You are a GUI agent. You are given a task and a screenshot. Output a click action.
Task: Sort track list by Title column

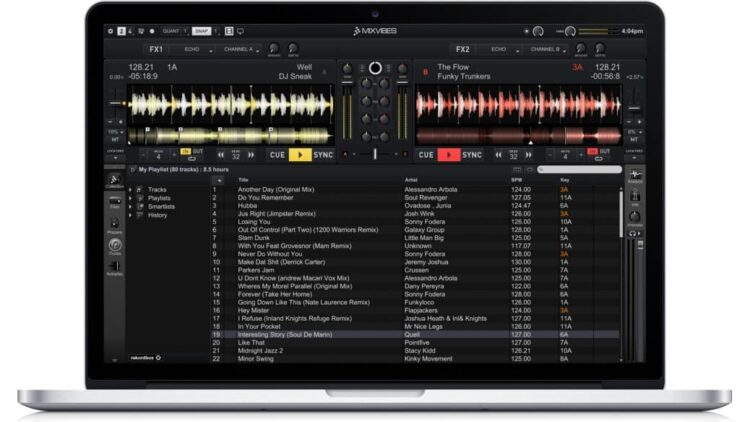click(x=243, y=180)
